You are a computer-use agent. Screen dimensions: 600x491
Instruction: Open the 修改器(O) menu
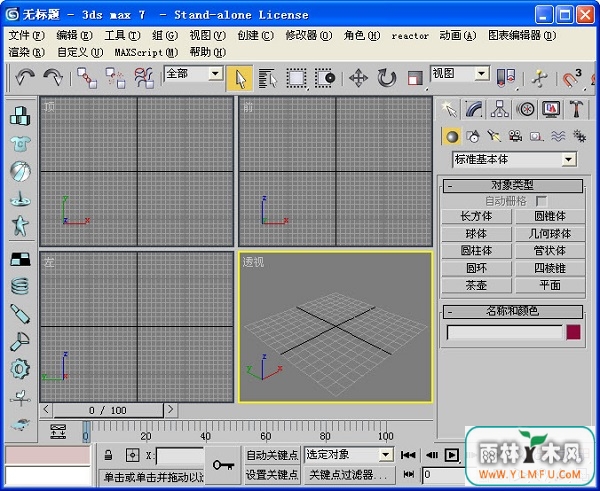pyautogui.click(x=308, y=36)
